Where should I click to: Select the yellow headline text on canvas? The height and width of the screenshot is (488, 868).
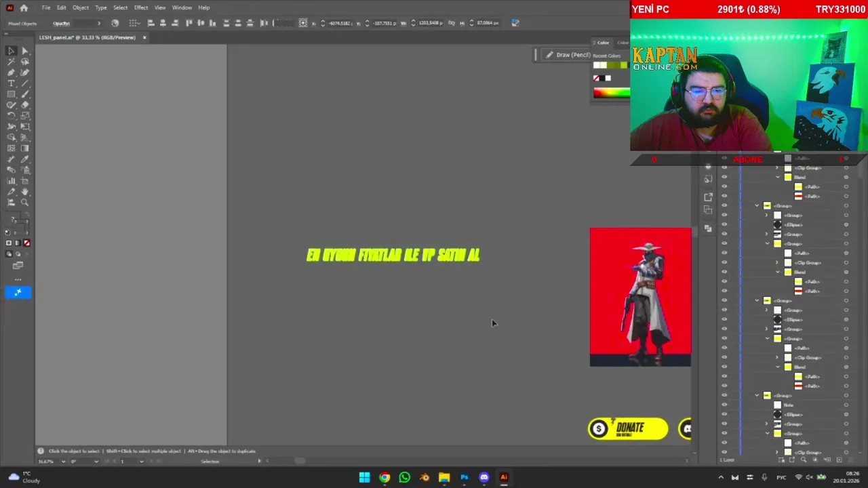[x=393, y=255]
